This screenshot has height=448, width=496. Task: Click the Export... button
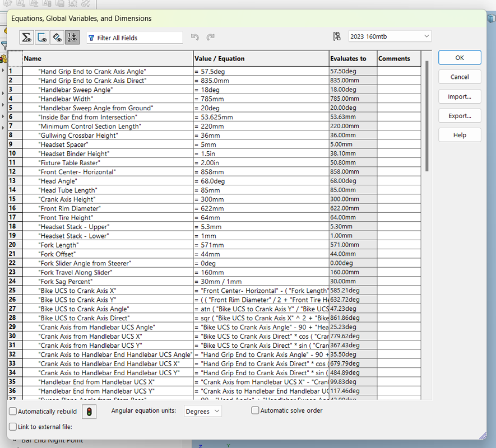(x=459, y=116)
